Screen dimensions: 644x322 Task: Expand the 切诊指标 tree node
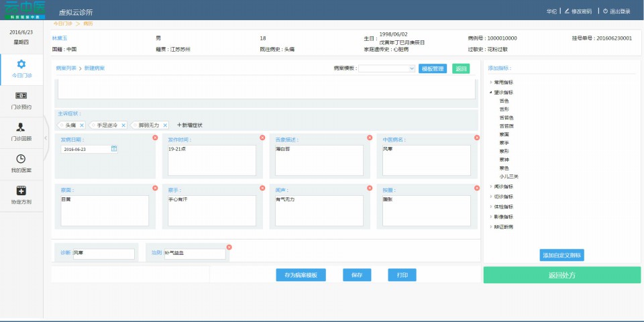(x=490, y=197)
